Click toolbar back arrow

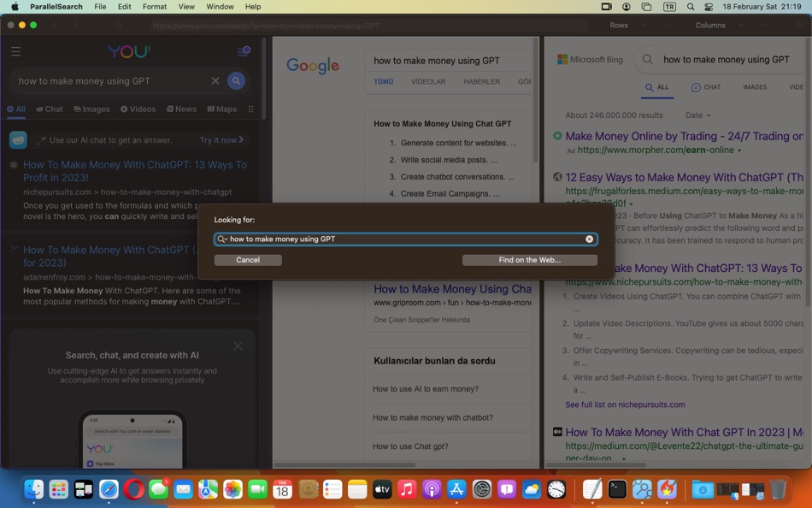point(56,25)
